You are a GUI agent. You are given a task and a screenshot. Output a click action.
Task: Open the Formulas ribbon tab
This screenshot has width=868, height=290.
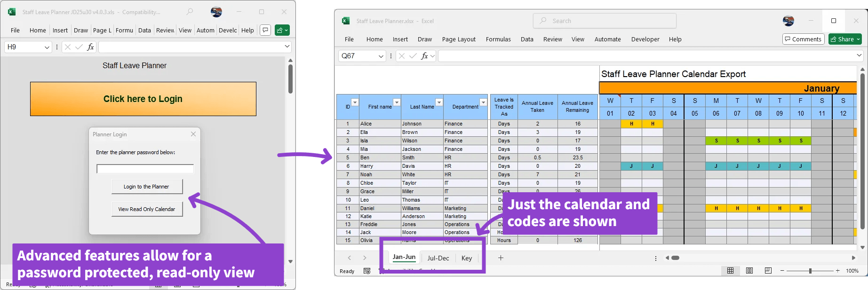[498, 39]
